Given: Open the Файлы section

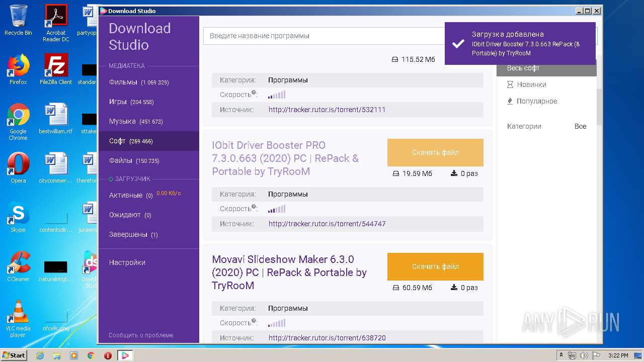Looking at the screenshot, I should [134, 160].
